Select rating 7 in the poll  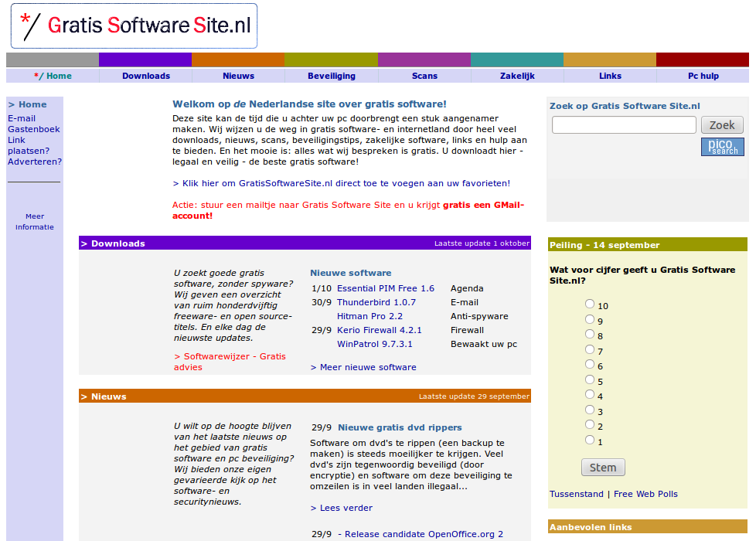pyautogui.click(x=590, y=350)
